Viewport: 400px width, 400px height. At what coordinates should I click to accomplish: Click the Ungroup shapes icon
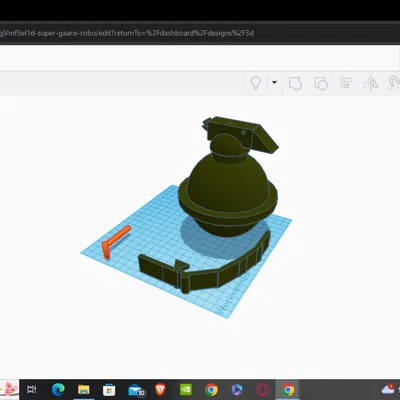pos(321,83)
